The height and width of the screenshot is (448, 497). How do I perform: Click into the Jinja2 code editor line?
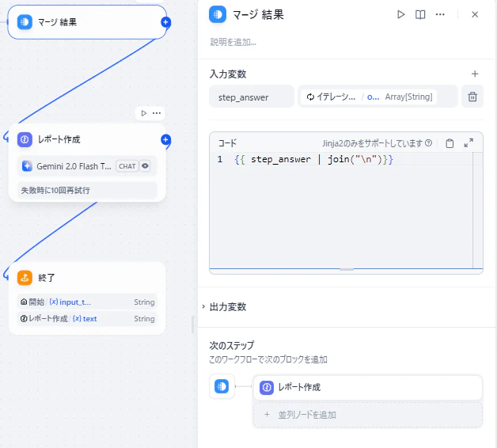coord(314,159)
